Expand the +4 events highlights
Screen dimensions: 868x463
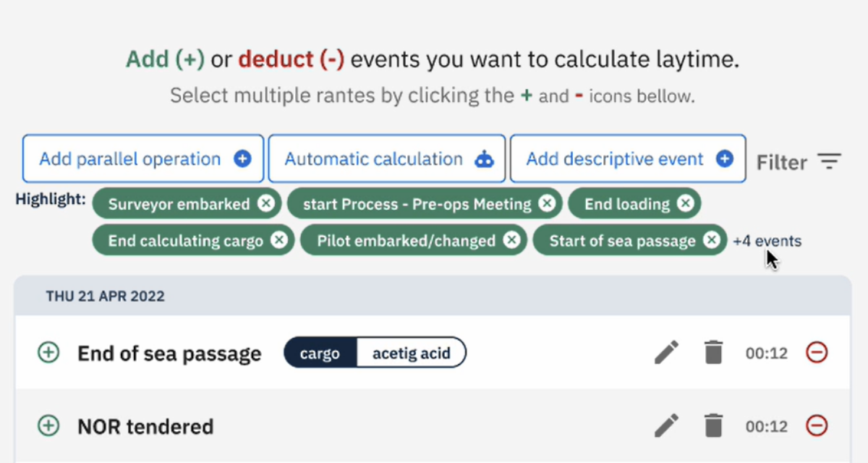click(767, 241)
